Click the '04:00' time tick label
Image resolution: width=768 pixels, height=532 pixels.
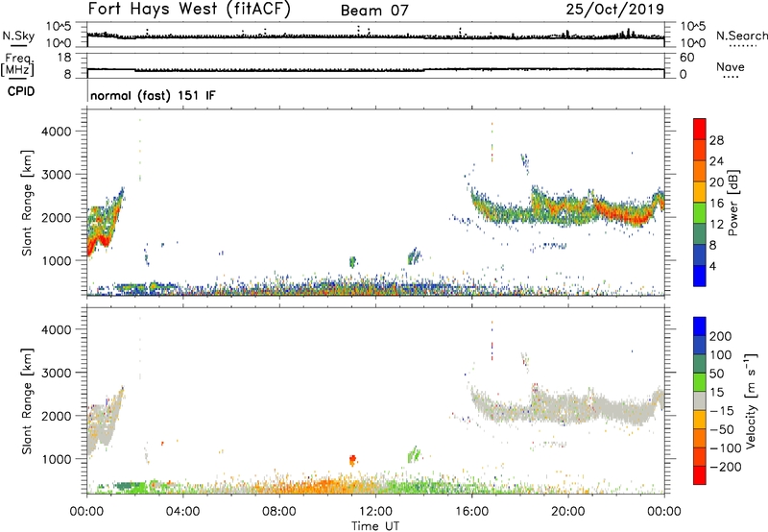point(182,512)
